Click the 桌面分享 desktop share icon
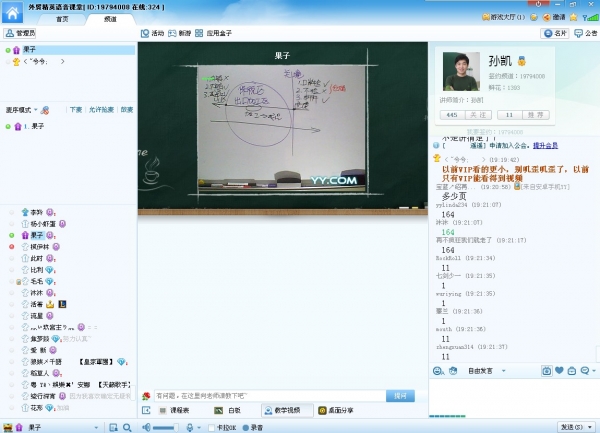 [335, 410]
